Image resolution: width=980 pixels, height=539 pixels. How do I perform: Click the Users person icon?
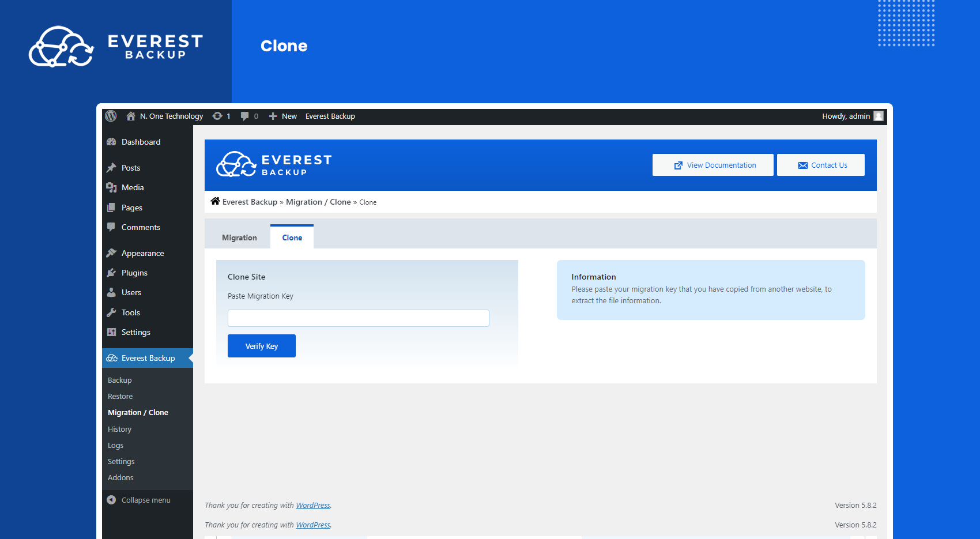111,292
